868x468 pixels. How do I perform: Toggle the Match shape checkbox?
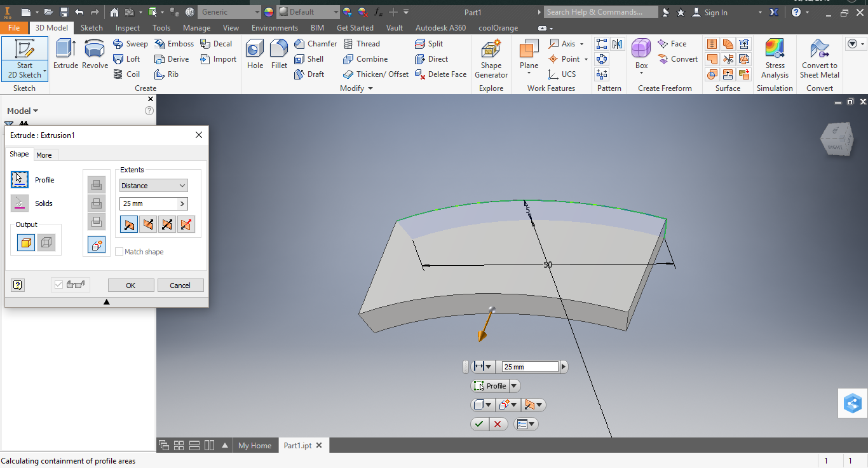coord(119,252)
